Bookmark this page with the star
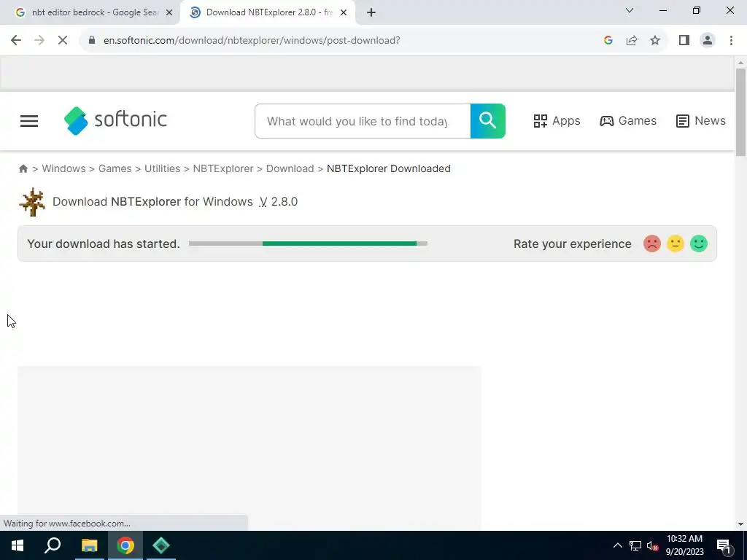This screenshot has width=747, height=560. point(655,41)
